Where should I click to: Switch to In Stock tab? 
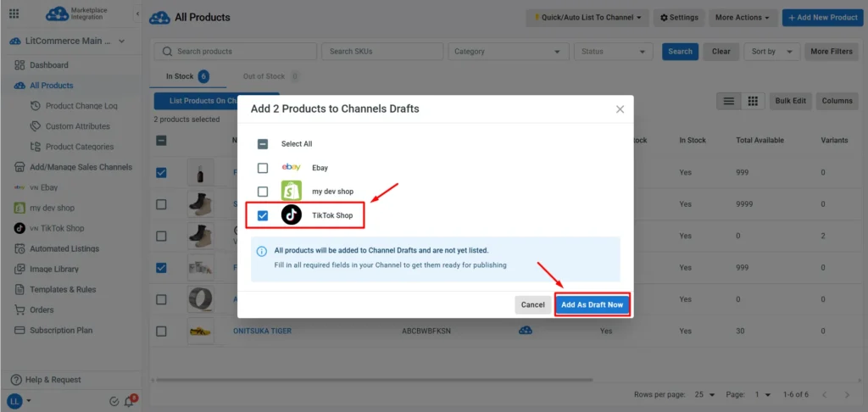(x=187, y=76)
